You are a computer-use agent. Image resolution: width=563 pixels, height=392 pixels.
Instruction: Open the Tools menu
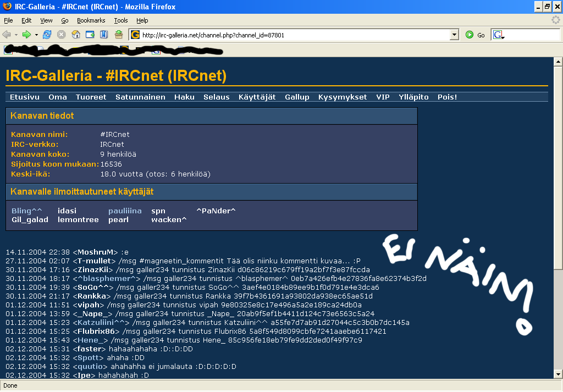pyautogui.click(x=120, y=20)
